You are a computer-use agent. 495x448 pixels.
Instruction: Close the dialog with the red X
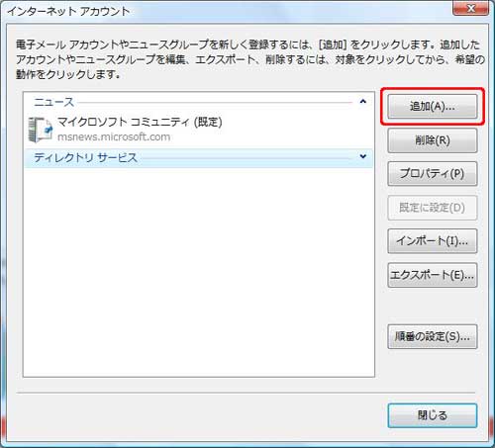[471, 8]
